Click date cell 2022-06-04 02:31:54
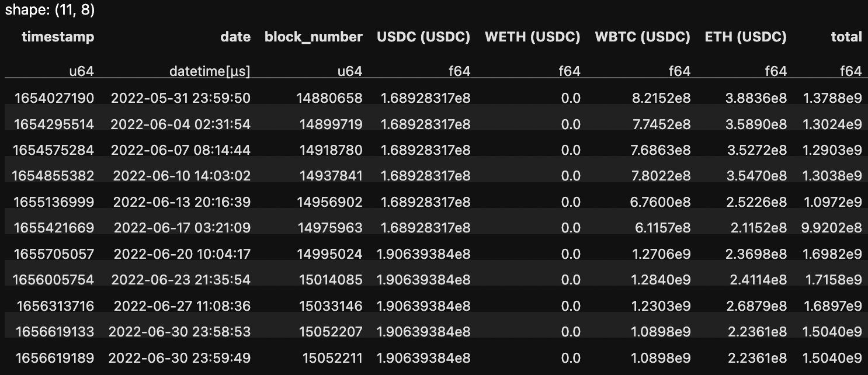Screen dimensions: 868x375 click(x=180, y=124)
